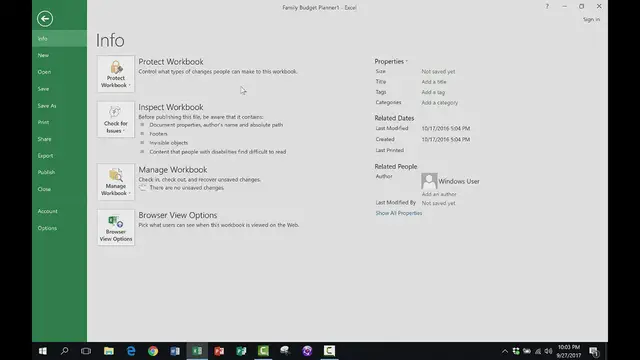
Task: Open the Export page
Action: coord(60,156)
